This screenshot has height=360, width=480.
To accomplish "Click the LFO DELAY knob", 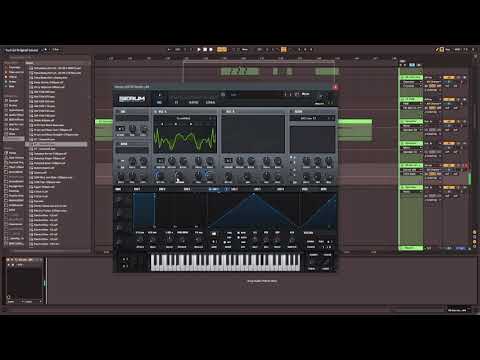I will coord(277,240).
